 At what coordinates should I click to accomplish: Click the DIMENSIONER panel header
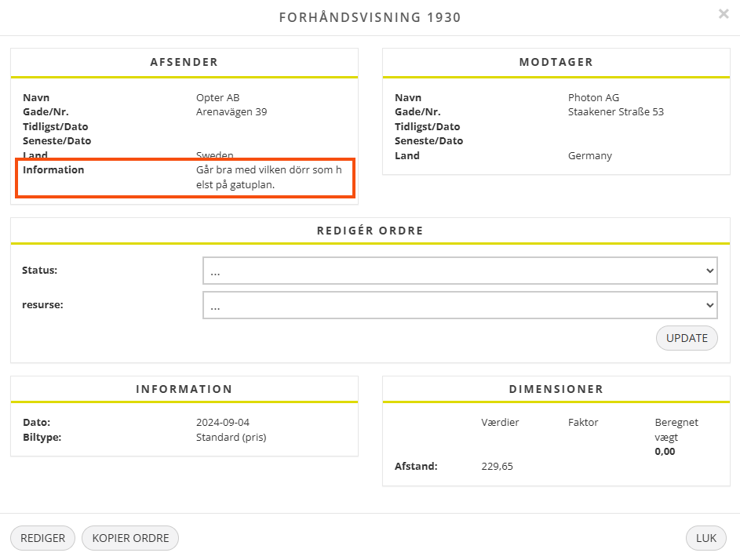click(x=556, y=389)
